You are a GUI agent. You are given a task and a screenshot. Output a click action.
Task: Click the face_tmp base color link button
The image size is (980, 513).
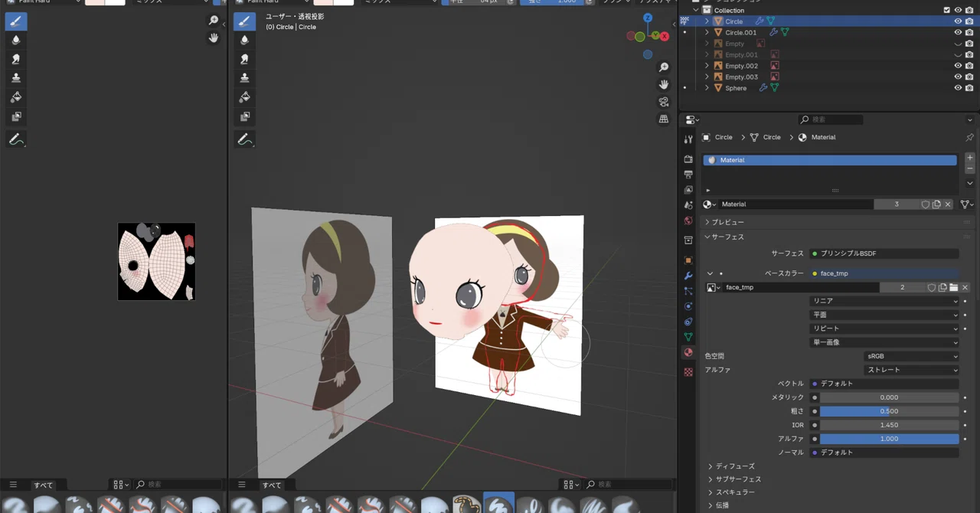tap(884, 273)
